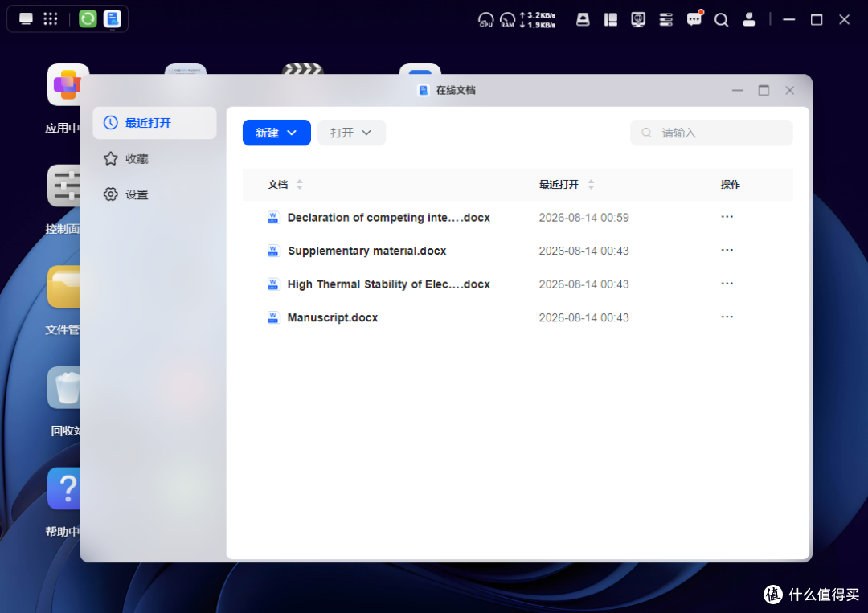Image resolution: width=868 pixels, height=613 pixels.
Task: Expand the 打开 (Open) dropdown
Action: 351,133
